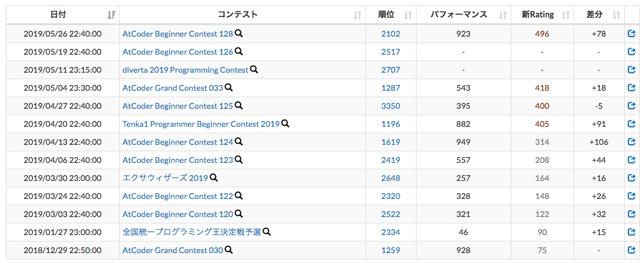
Task: Open share icon for AtCoder Beginner Contest 124 row
Action: coord(632,142)
